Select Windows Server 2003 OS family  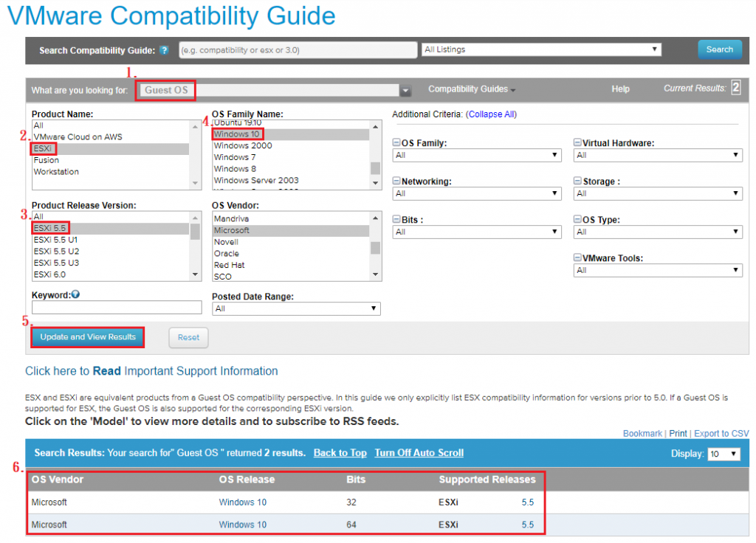coord(291,181)
